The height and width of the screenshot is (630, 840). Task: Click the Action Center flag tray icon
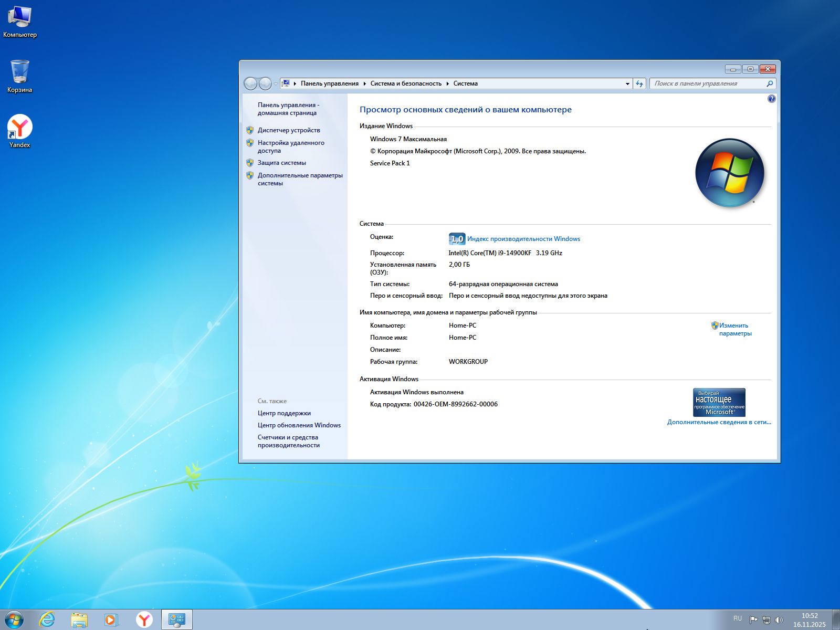(753, 619)
